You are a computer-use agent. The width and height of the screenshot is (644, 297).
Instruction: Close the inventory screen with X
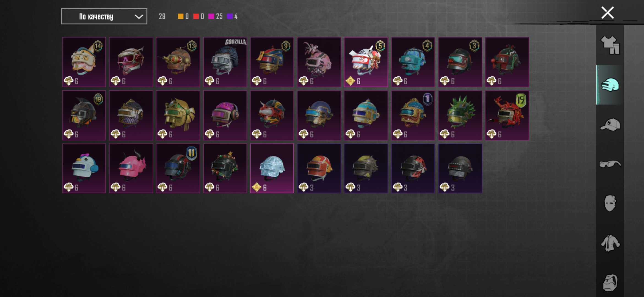607,13
